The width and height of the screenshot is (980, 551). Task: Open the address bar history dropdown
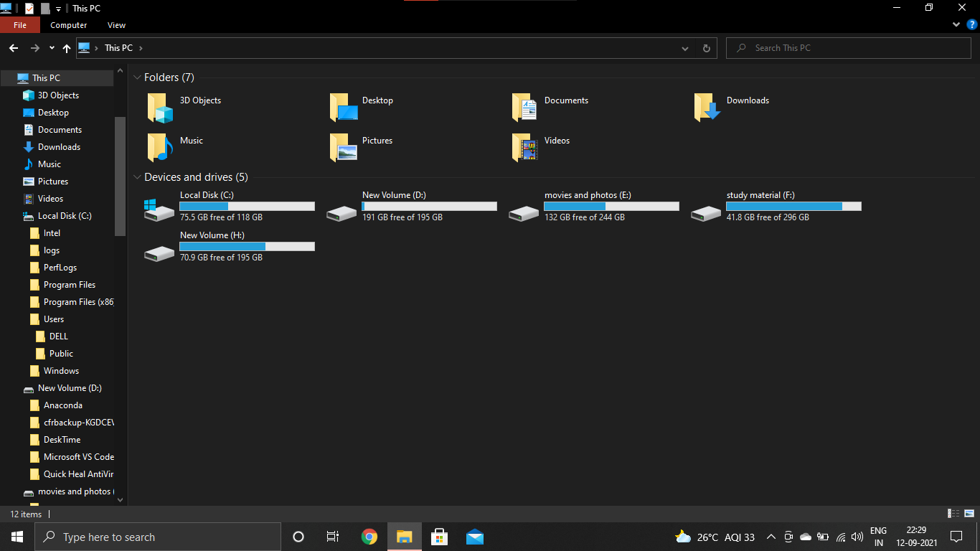click(x=685, y=48)
